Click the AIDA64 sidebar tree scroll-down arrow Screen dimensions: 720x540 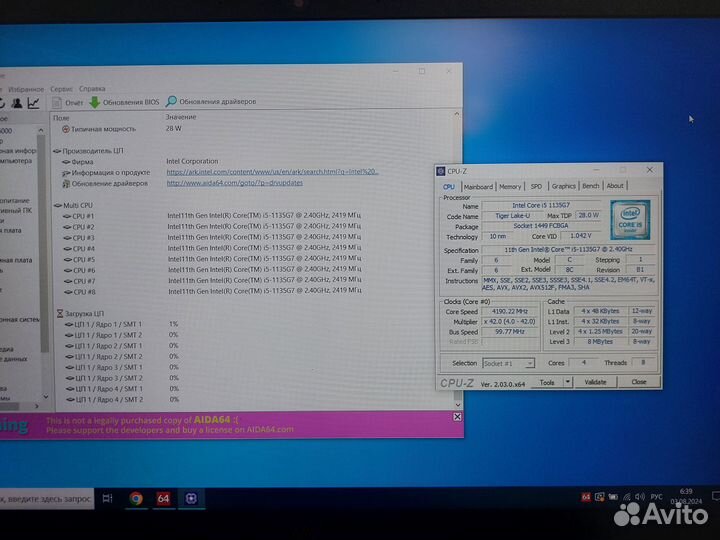(x=45, y=396)
